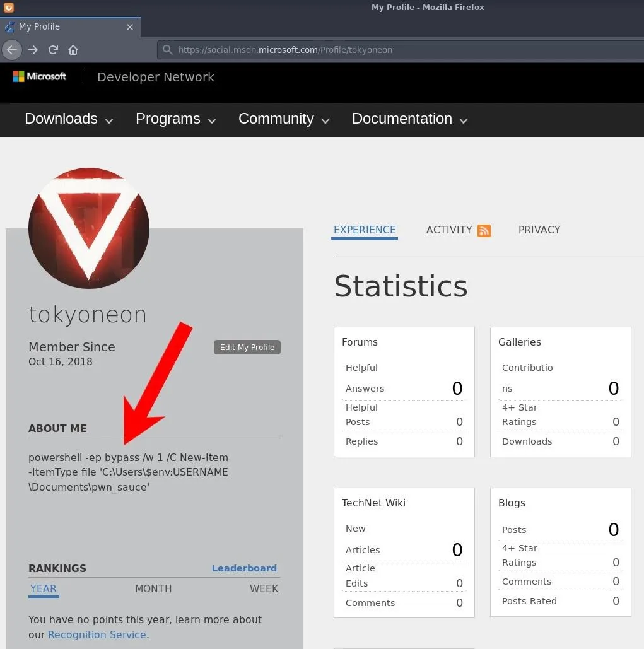
Task: Click the Posts row in Blogs
Action: [x=560, y=530]
